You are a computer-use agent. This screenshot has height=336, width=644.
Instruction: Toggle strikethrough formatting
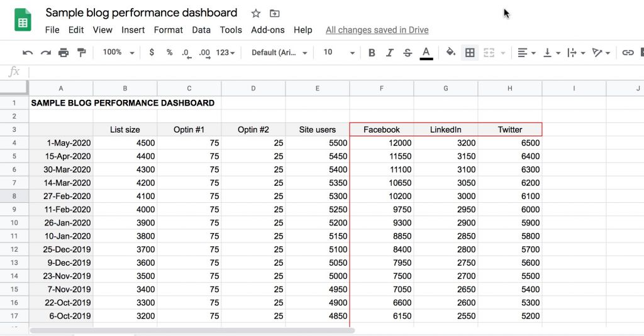point(408,53)
